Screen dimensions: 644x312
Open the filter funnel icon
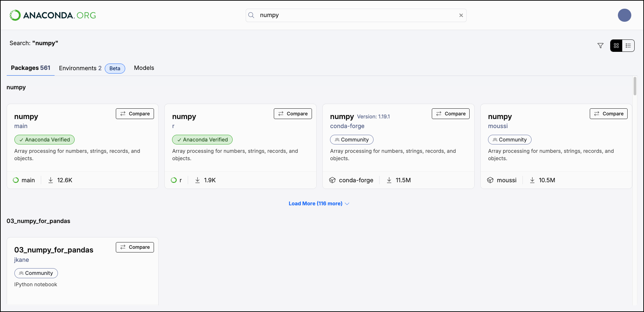point(600,46)
